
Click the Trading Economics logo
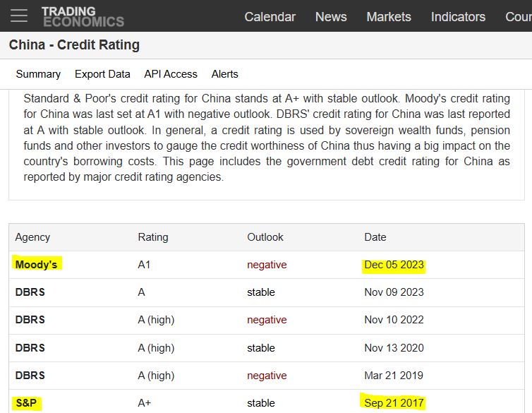tap(83, 16)
